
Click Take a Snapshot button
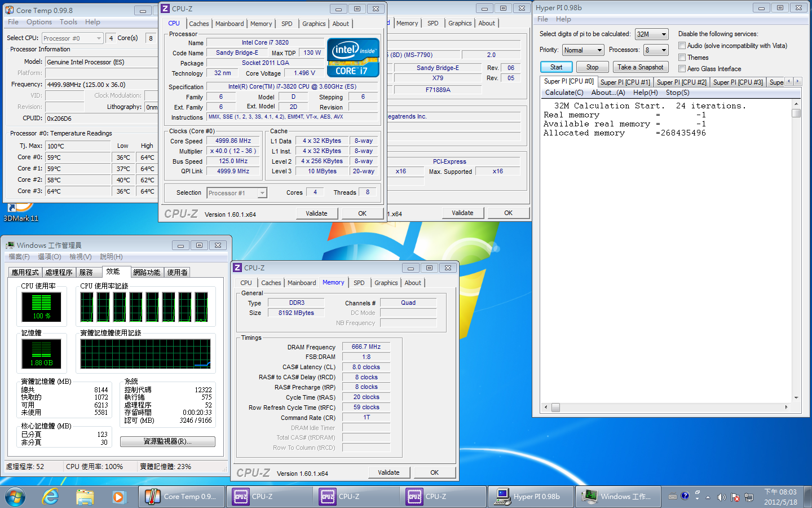point(640,67)
